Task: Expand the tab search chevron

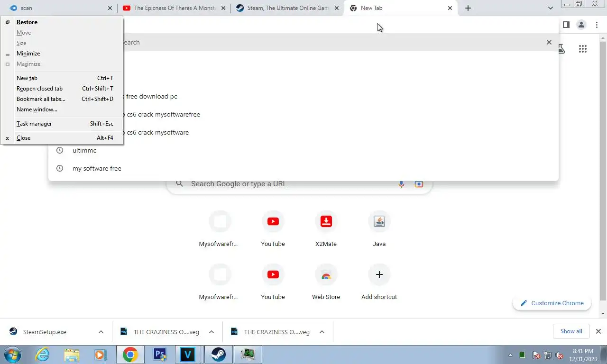Action: [x=550, y=8]
